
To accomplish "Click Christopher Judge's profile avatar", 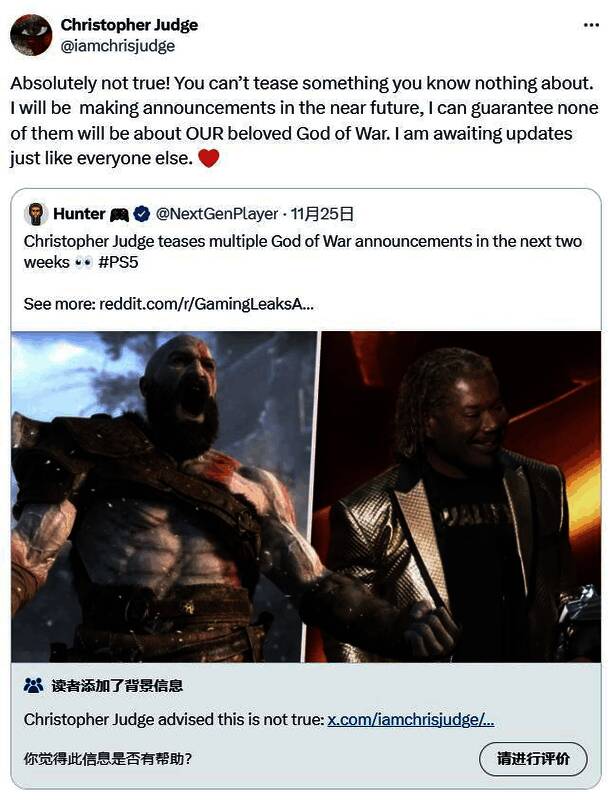I will 31,35.
